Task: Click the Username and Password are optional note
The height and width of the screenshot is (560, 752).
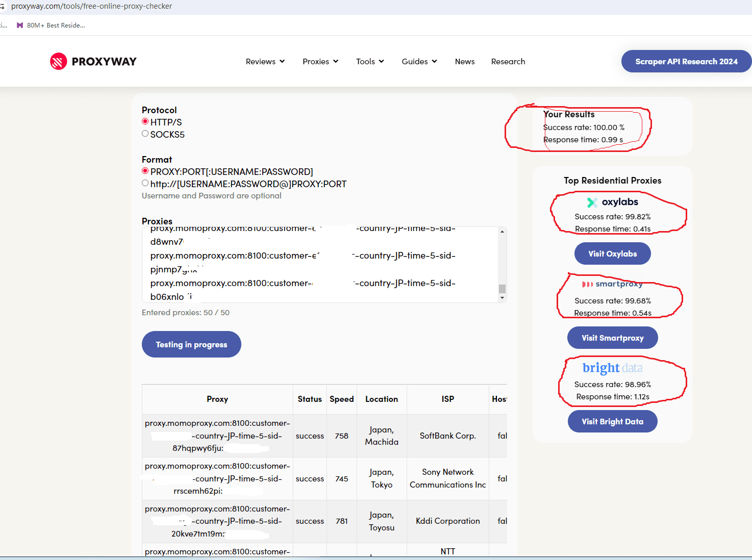Action: 211,195
